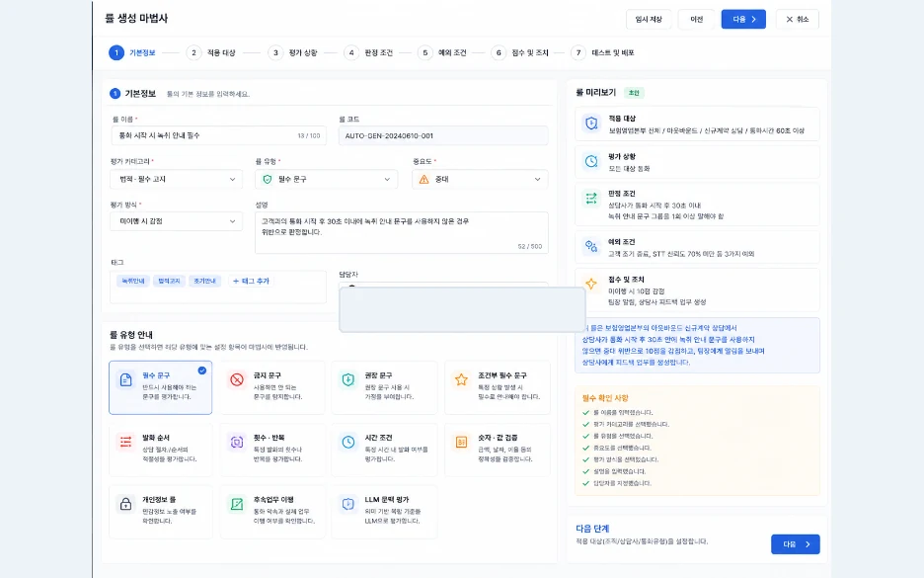This screenshot has height=578, width=924.
Task: Jump to step 2 적용 대상
Action: coord(211,52)
